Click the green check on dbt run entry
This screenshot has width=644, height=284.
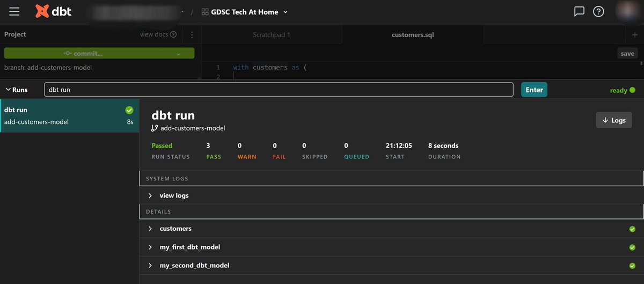pyautogui.click(x=129, y=110)
